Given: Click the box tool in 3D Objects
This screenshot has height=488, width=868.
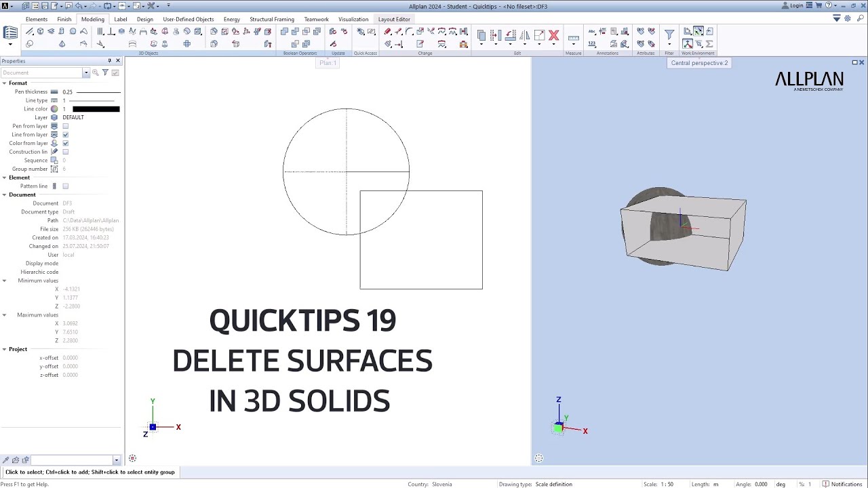Looking at the screenshot, I should pyautogui.click(x=40, y=31).
